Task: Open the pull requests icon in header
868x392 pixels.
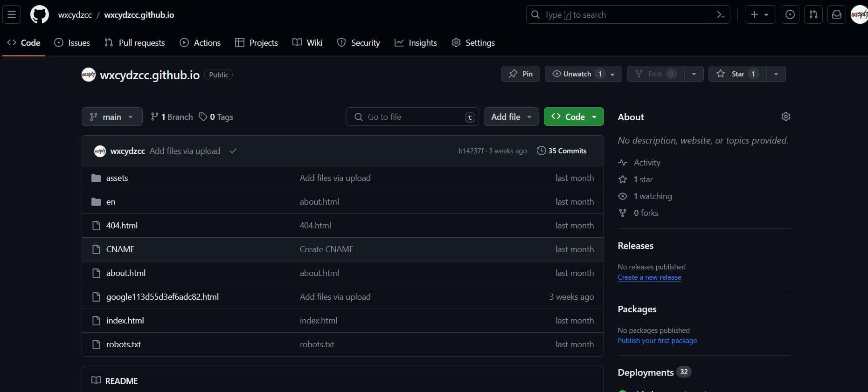Action: [813, 15]
